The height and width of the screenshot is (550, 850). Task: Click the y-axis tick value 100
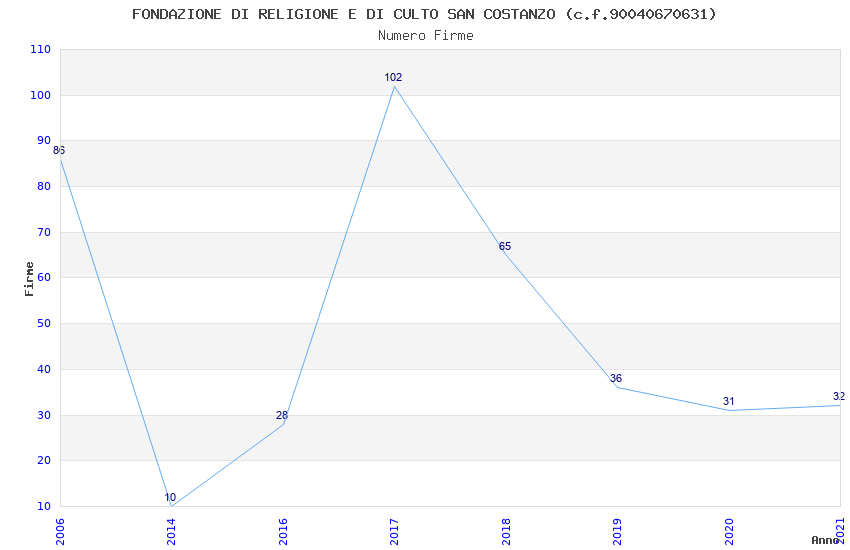(40, 95)
